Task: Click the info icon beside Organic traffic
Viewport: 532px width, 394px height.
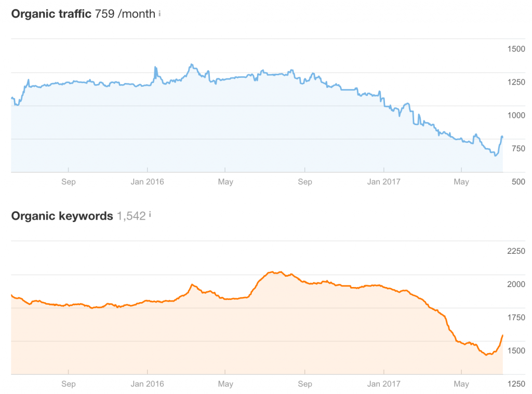Action: coord(159,13)
